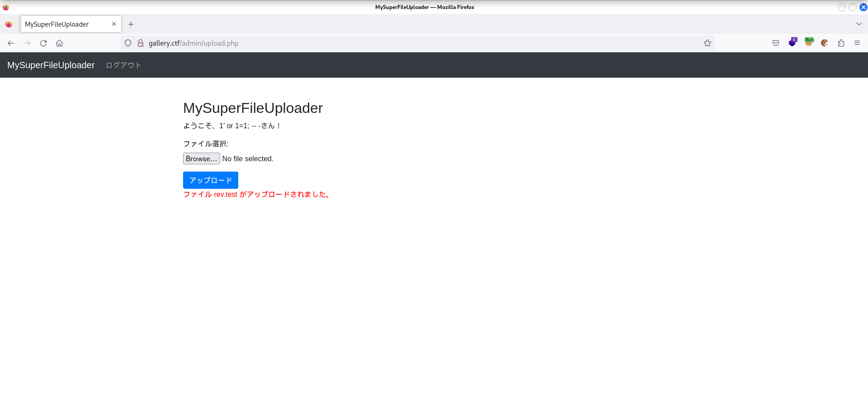Open the Save to Pocket button
Image resolution: width=868 pixels, height=415 pixels.
tap(776, 43)
